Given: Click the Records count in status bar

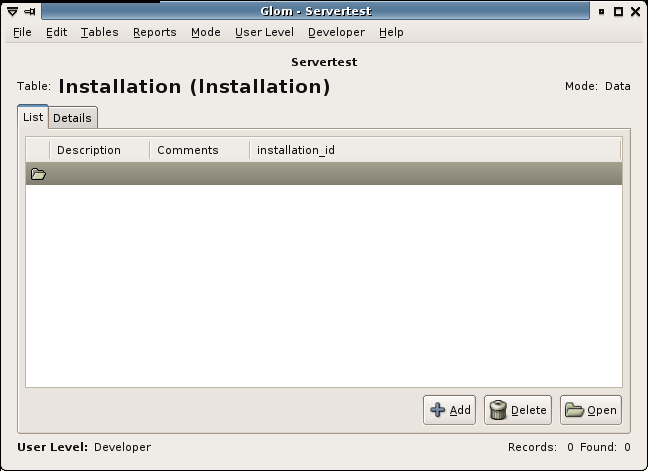Looking at the screenshot, I should point(541,447).
